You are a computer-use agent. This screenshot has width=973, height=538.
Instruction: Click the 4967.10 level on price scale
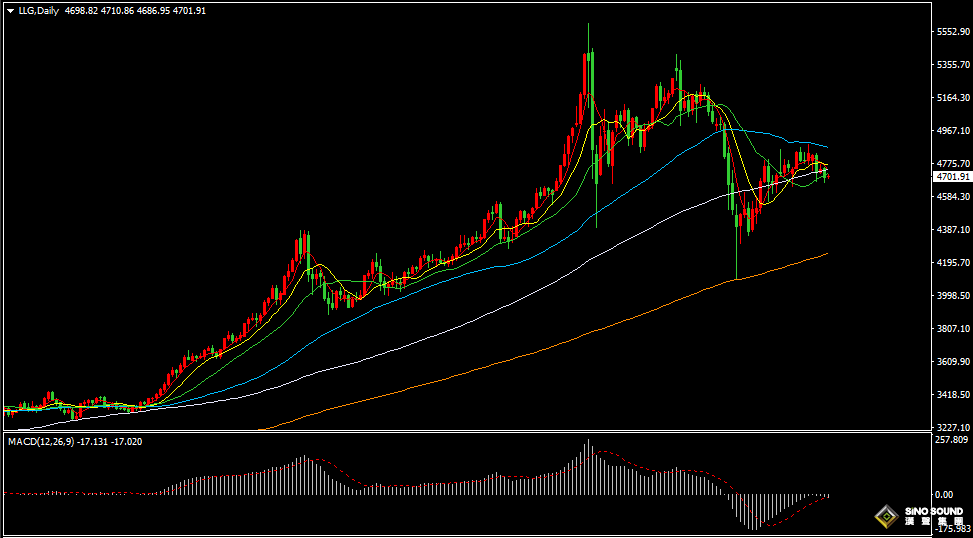pos(951,130)
